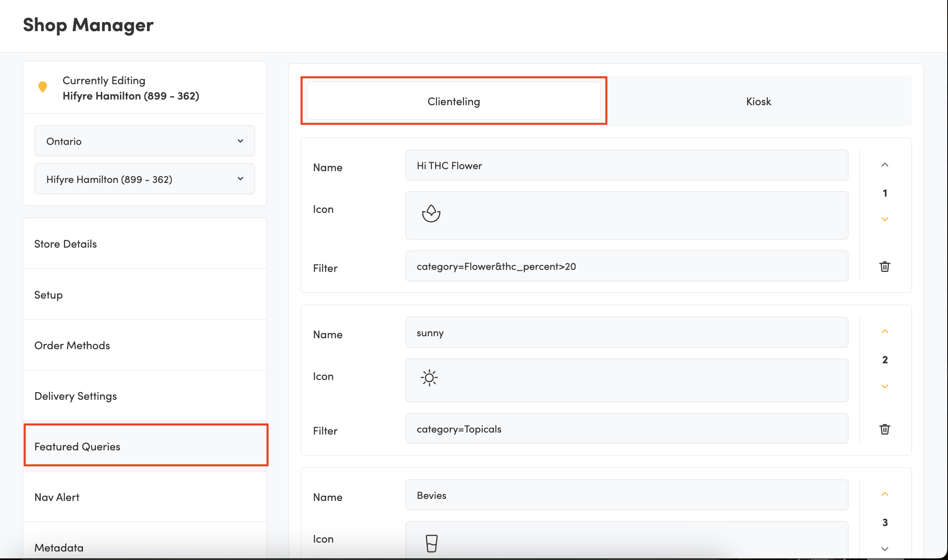Move sunny query up one position
Viewport: 948px width, 560px height.
click(x=884, y=331)
